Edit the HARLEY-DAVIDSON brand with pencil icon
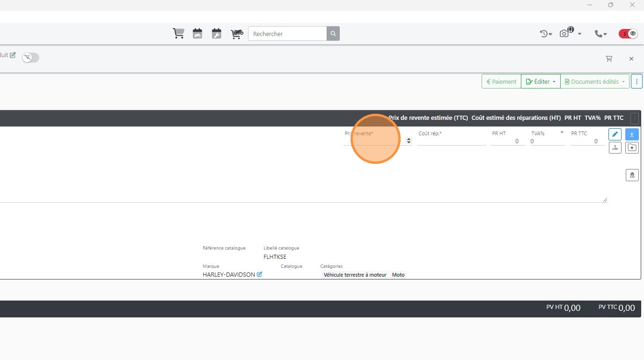Viewport: 644px width, 360px height. pos(259,274)
